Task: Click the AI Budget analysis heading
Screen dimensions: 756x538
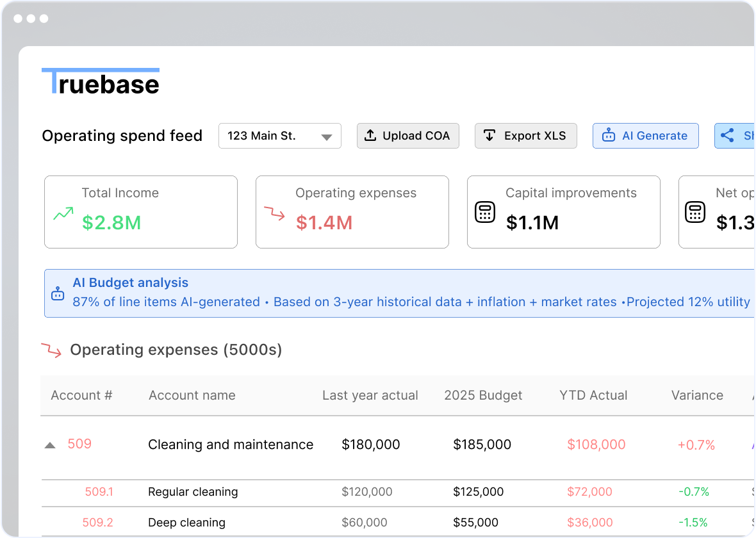Action: coord(130,282)
